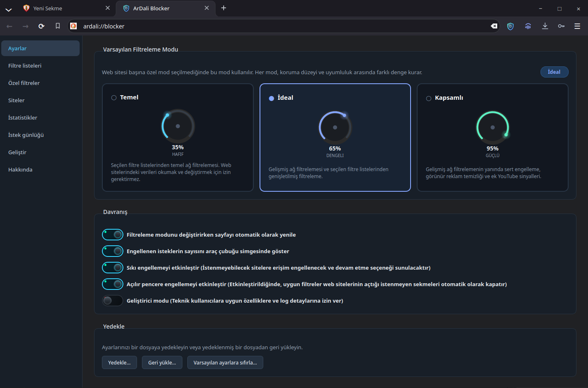The width and height of the screenshot is (588, 388).
Task: Open Filtre listeleri in the sidebar
Action: (40, 66)
